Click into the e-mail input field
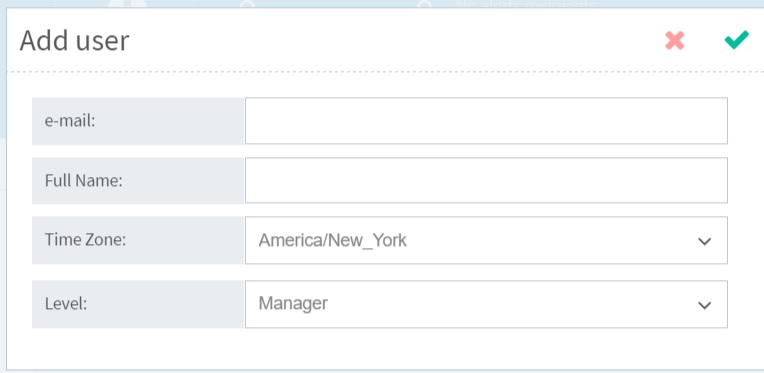Viewport: 764px width, 373px height. click(x=486, y=121)
